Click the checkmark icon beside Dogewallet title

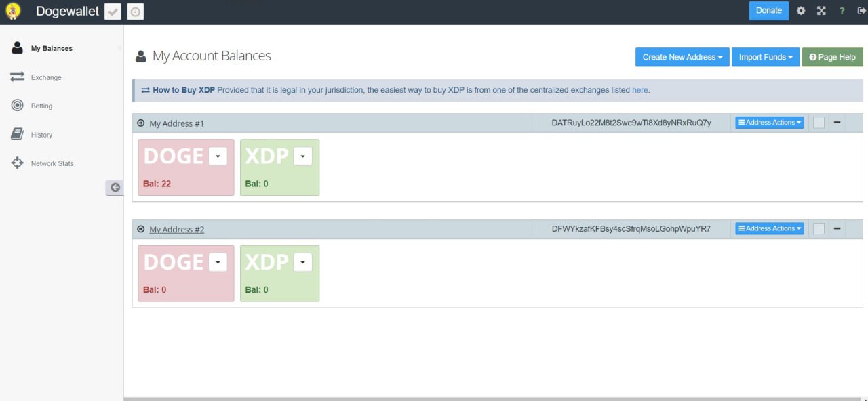click(113, 12)
